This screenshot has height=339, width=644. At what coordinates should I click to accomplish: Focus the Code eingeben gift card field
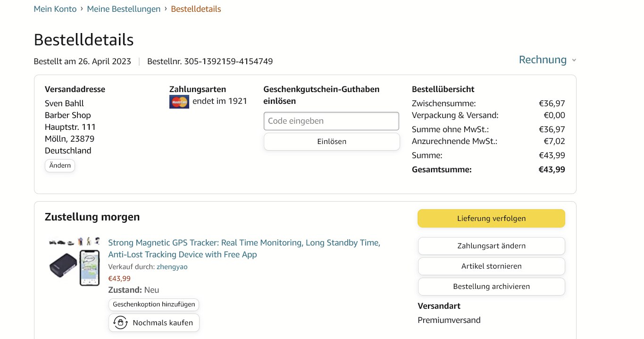(x=331, y=121)
